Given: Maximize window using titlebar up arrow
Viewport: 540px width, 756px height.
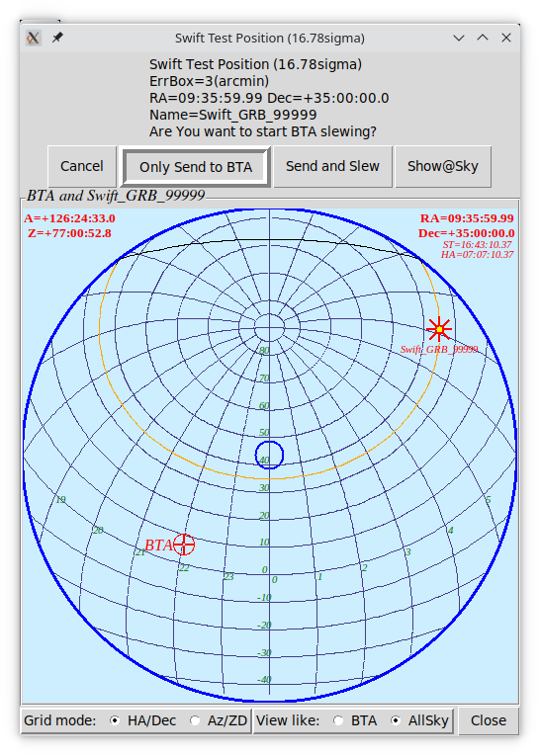Looking at the screenshot, I should pyautogui.click(x=483, y=38).
